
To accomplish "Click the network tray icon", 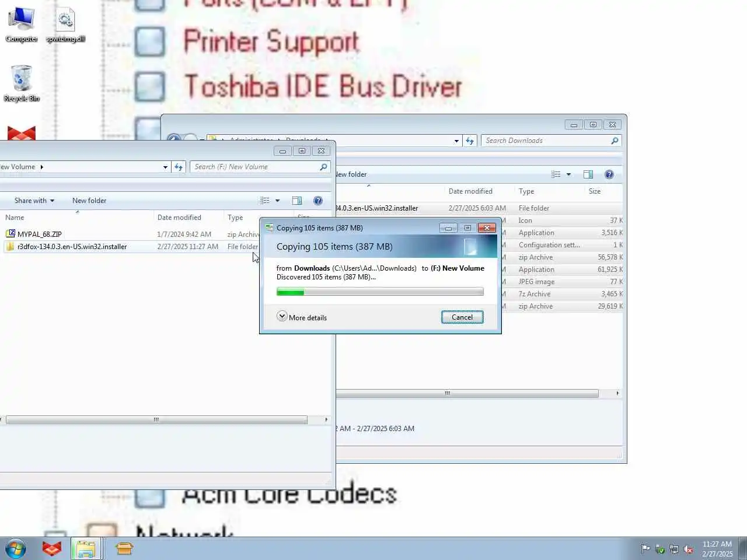I will [674, 549].
